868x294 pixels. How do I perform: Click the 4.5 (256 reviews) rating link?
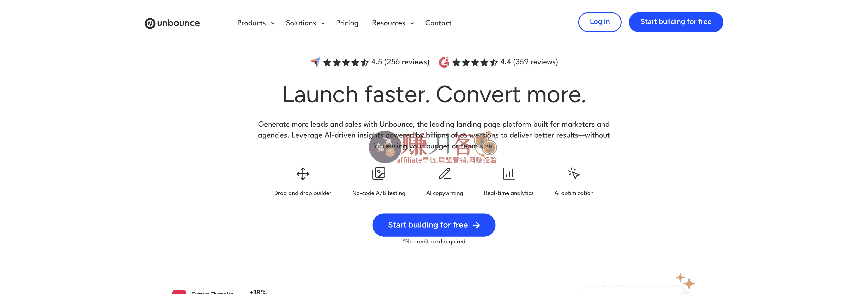pos(400,62)
